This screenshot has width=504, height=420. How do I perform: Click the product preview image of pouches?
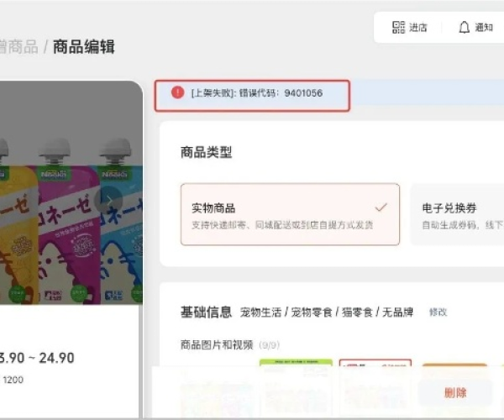[x=71, y=193]
